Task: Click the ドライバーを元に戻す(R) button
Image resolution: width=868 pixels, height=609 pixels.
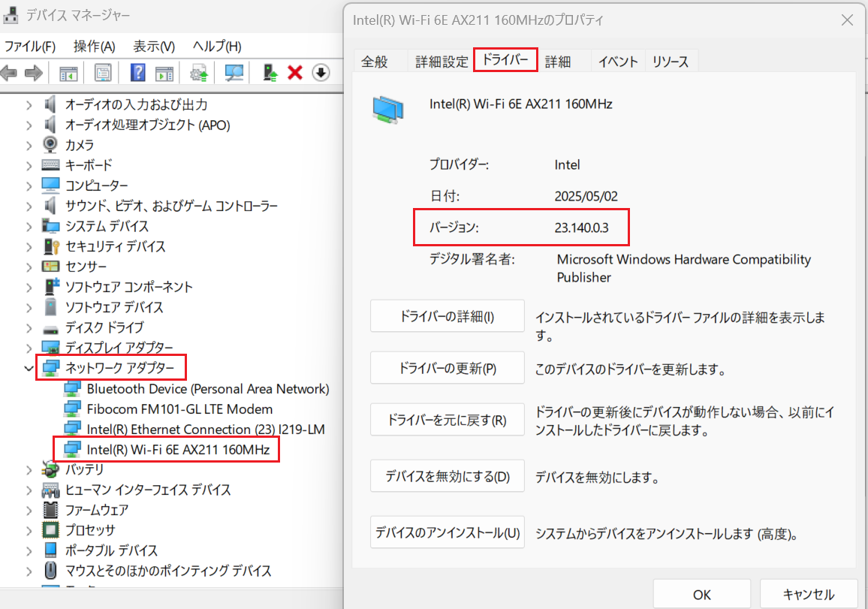Action: 448,420
